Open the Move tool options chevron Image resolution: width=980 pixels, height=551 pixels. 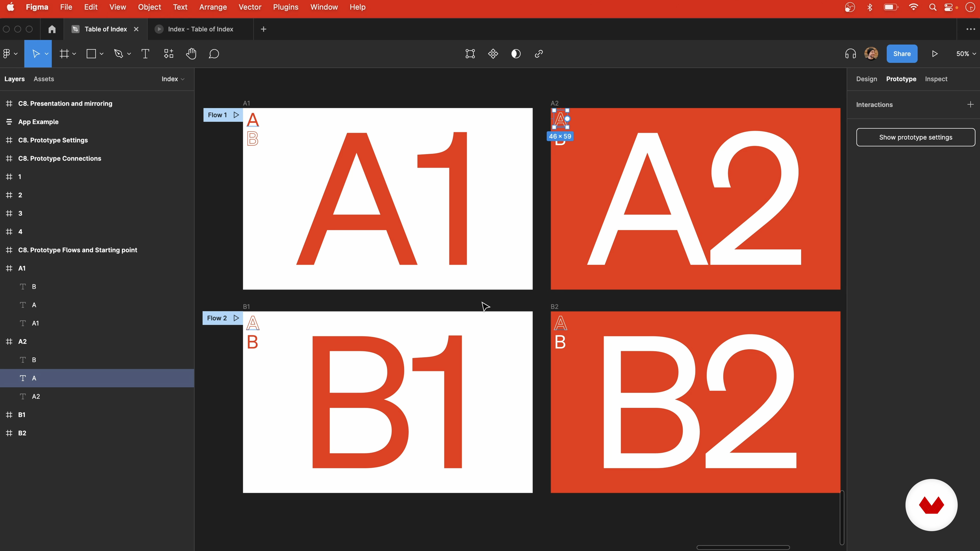pyautogui.click(x=46, y=54)
